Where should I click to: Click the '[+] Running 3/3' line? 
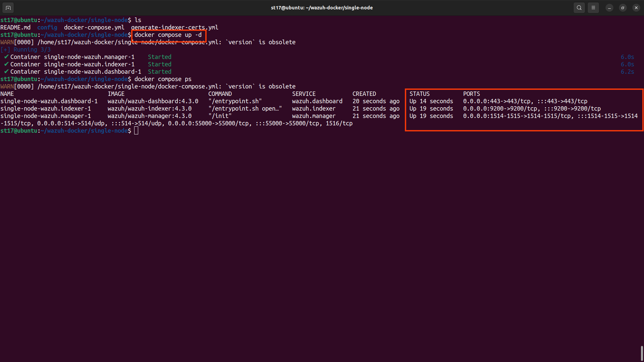point(25,50)
